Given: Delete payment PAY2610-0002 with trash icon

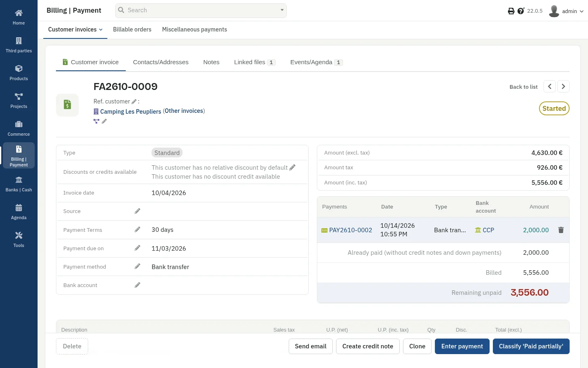Looking at the screenshot, I should 561,230.
